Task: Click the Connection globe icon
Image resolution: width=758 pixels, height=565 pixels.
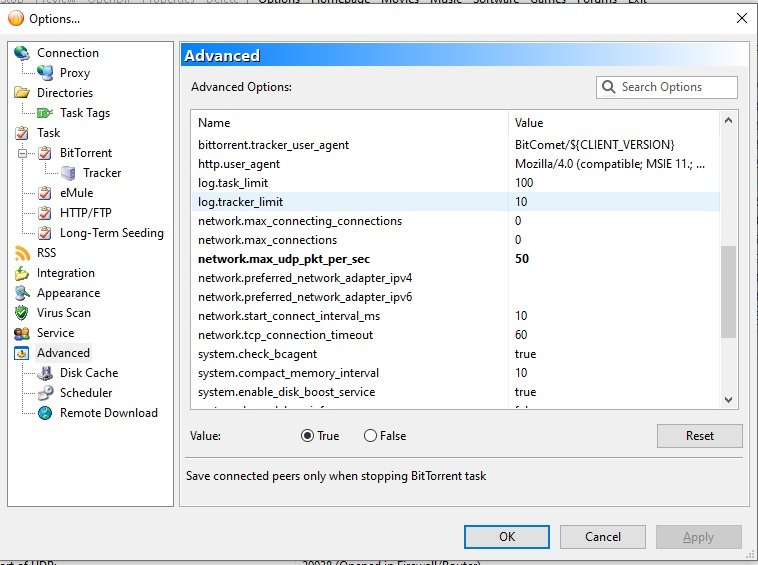Action: tap(22, 53)
